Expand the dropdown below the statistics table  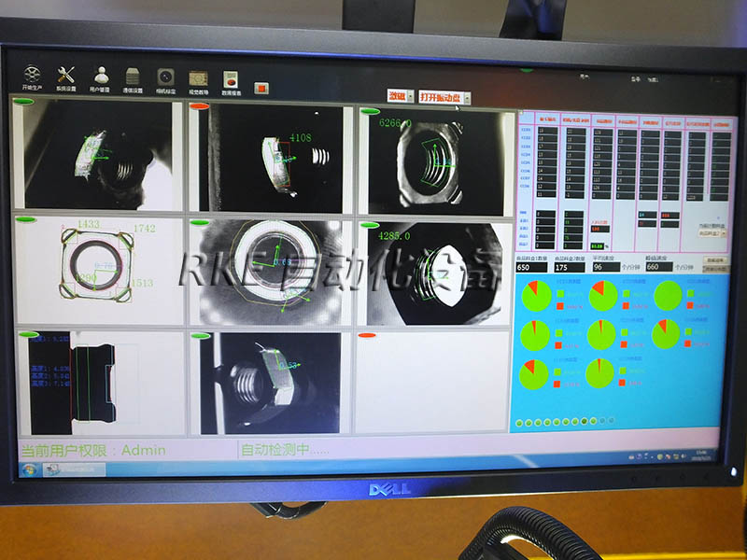[710, 232]
